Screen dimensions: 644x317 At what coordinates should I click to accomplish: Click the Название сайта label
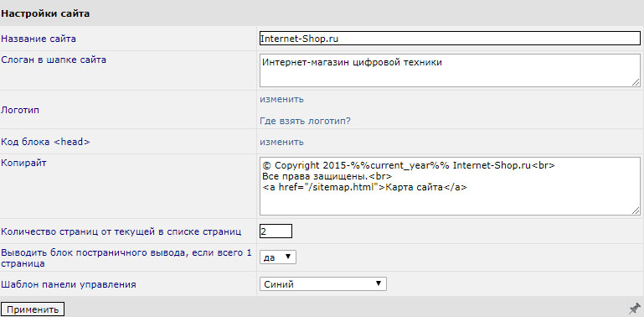[39, 39]
